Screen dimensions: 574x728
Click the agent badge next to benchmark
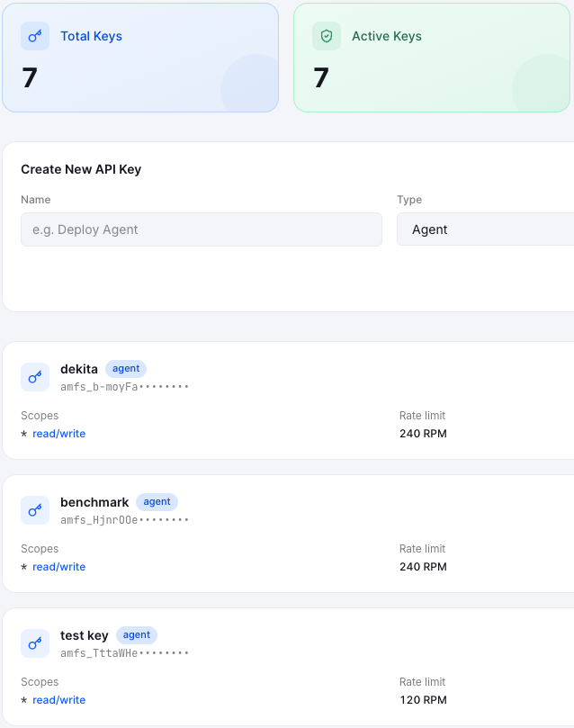tap(157, 502)
